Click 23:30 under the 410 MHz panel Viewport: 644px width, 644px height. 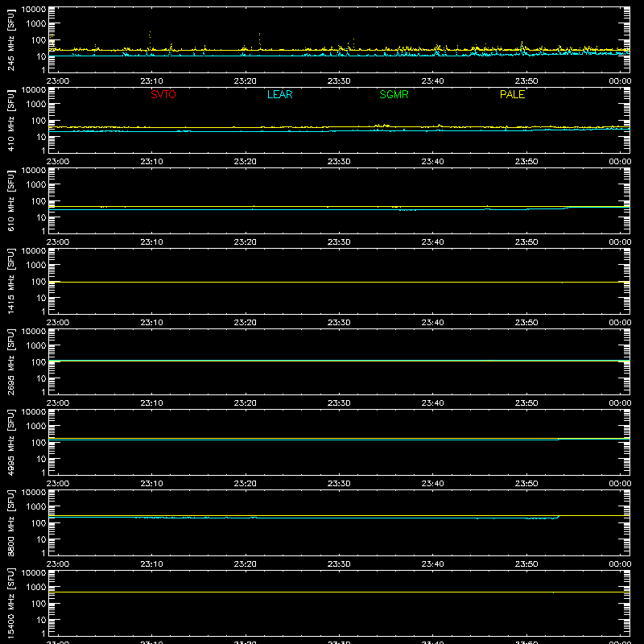pyautogui.click(x=339, y=162)
